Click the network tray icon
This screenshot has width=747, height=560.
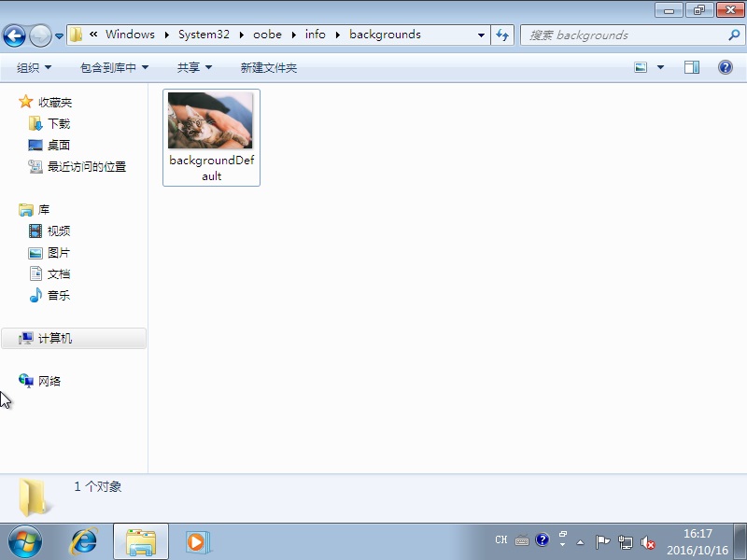625,542
